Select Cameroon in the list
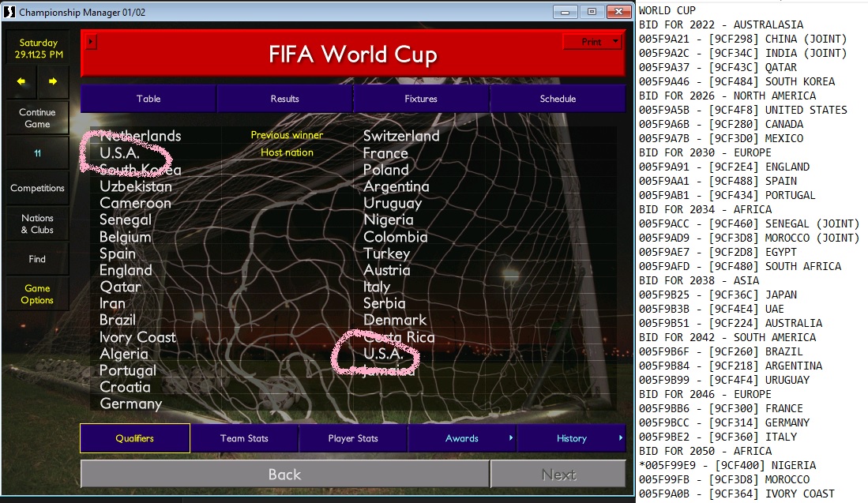 click(x=135, y=203)
